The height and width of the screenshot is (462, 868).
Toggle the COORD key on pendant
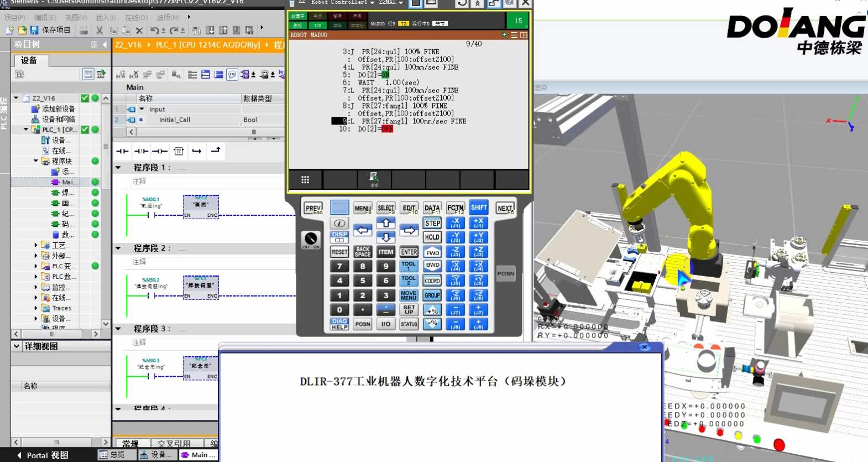pyautogui.click(x=432, y=281)
